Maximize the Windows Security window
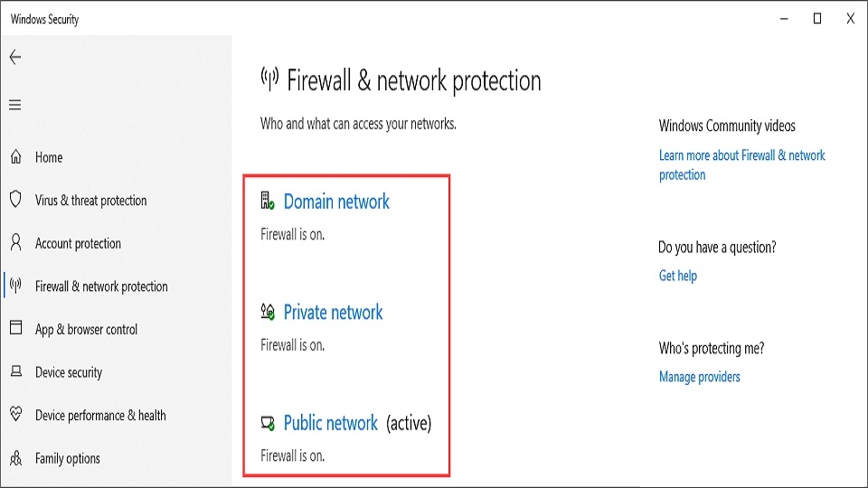Image resolution: width=868 pixels, height=488 pixels. coord(817,19)
